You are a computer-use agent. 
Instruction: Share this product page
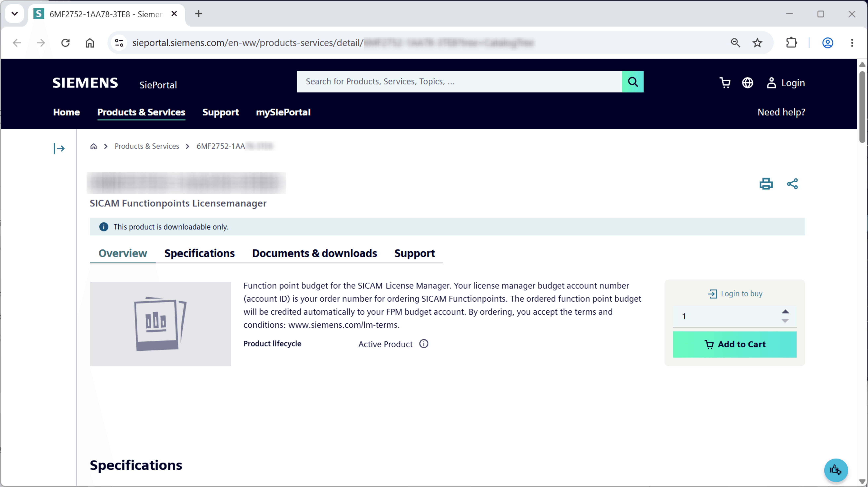click(x=792, y=184)
